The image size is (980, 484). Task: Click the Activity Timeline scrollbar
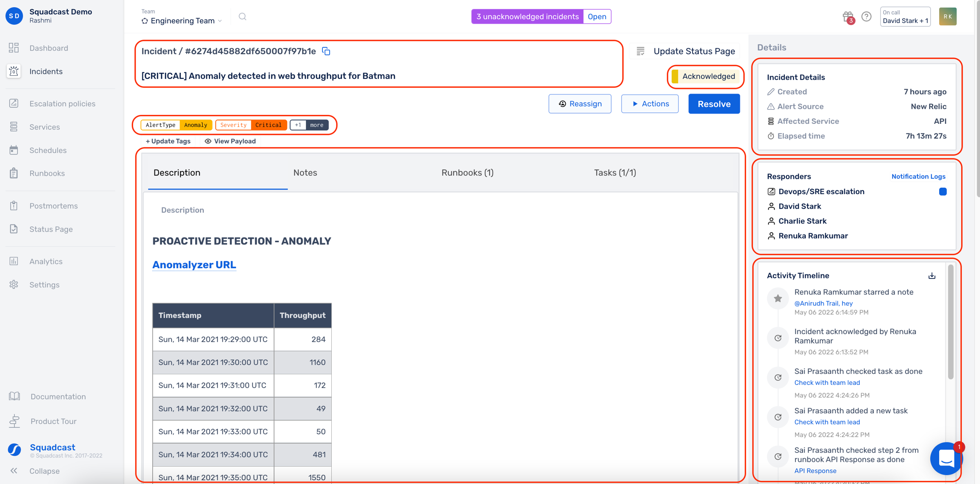pyautogui.click(x=951, y=321)
